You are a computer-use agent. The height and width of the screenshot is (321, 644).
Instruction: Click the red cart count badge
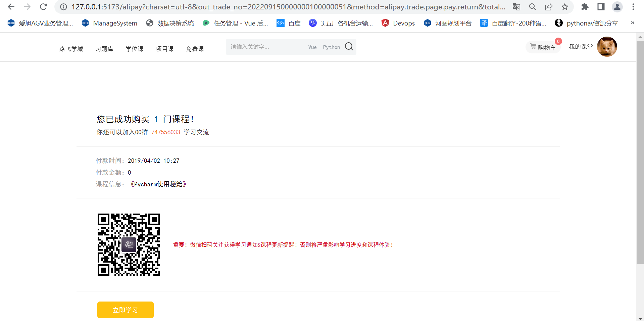click(x=558, y=41)
